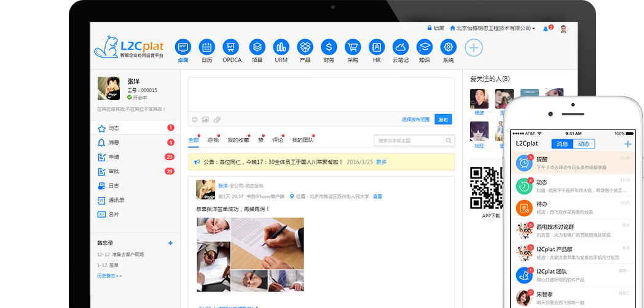Select 审批 in the left sidebar
The height and width of the screenshot is (308, 644).
coord(135,171)
